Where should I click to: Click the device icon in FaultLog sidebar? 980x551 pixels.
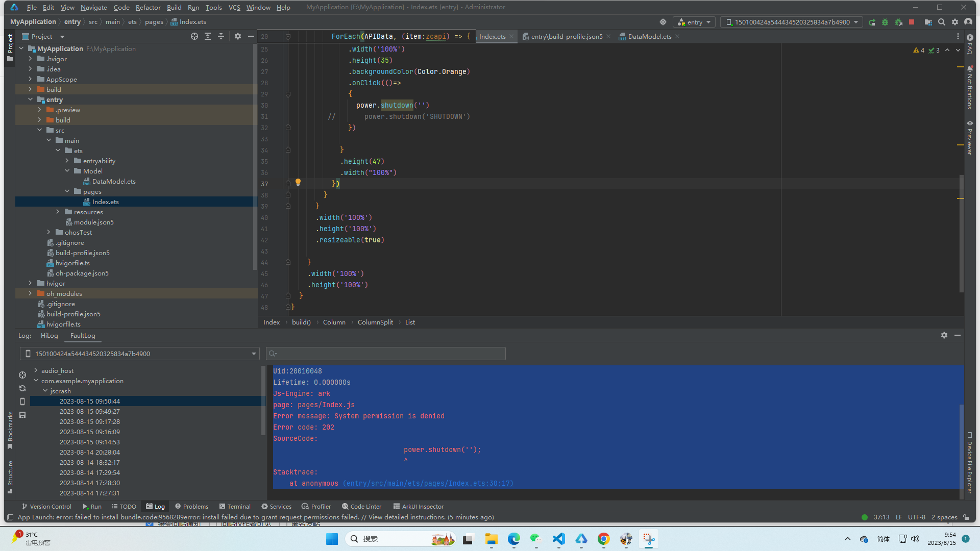point(22,402)
